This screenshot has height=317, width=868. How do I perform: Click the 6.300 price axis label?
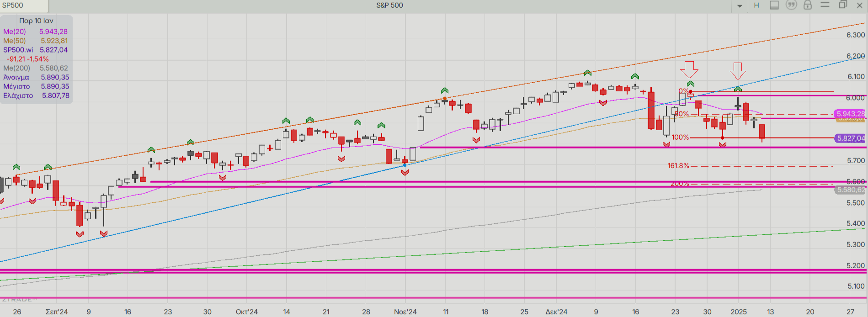[x=856, y=35]
